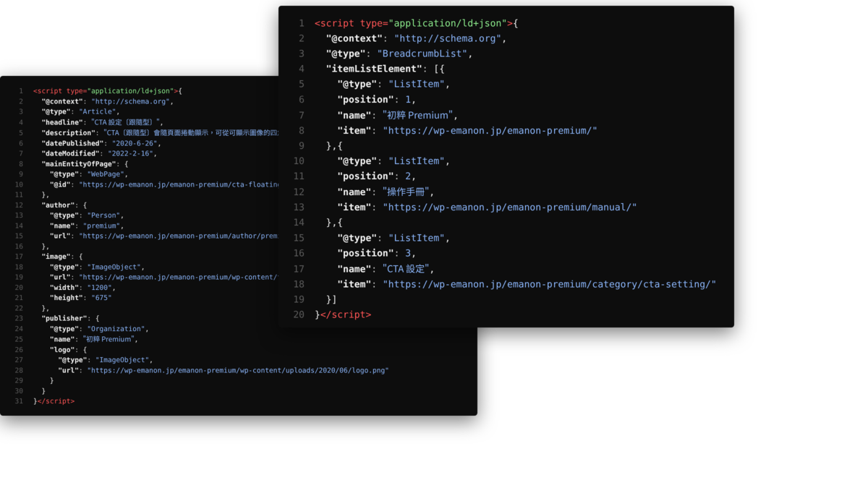Viewport: 868px width, 488px height.
Task: Click closing </script> tag on line 31
Action: pyautogui.click(x=56, y=401)
